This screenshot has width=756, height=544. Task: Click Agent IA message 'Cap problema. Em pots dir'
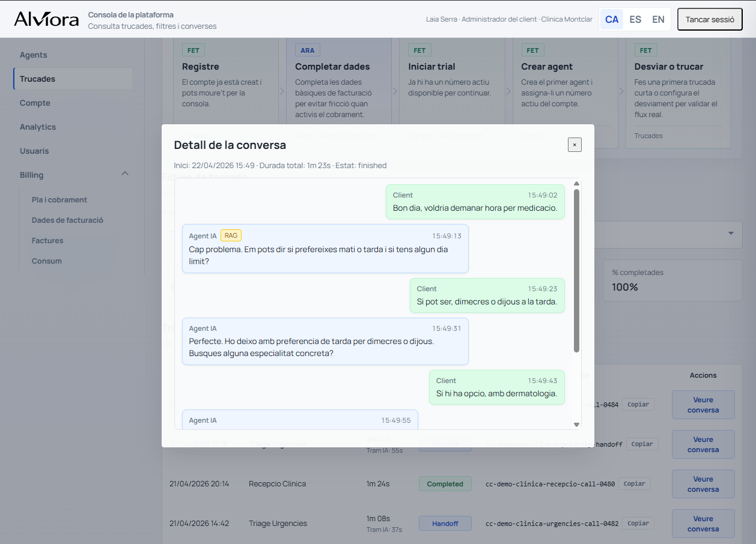click(325, 249)
